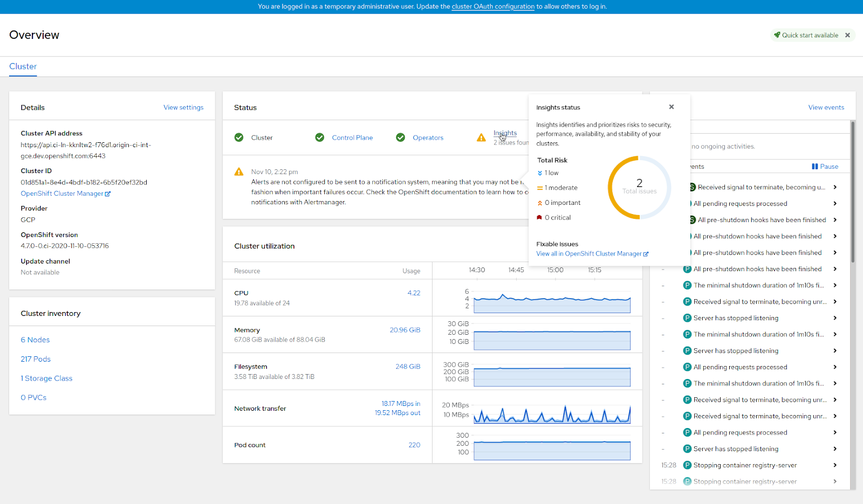Click the green checkmark beside Control Plane
The image size is (863, 504).
pos(320,137)
